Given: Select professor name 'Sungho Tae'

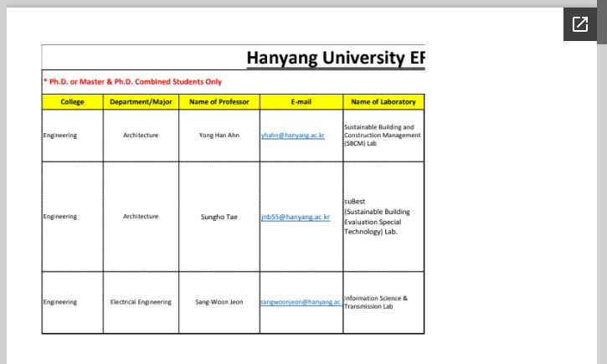Looking at the screenshot, I should tap(219, 217).
